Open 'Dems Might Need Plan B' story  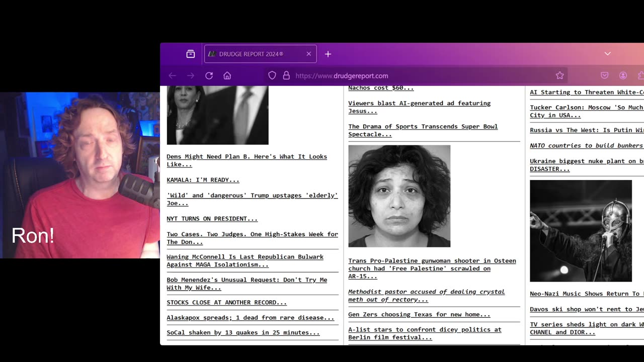point(247,160)
